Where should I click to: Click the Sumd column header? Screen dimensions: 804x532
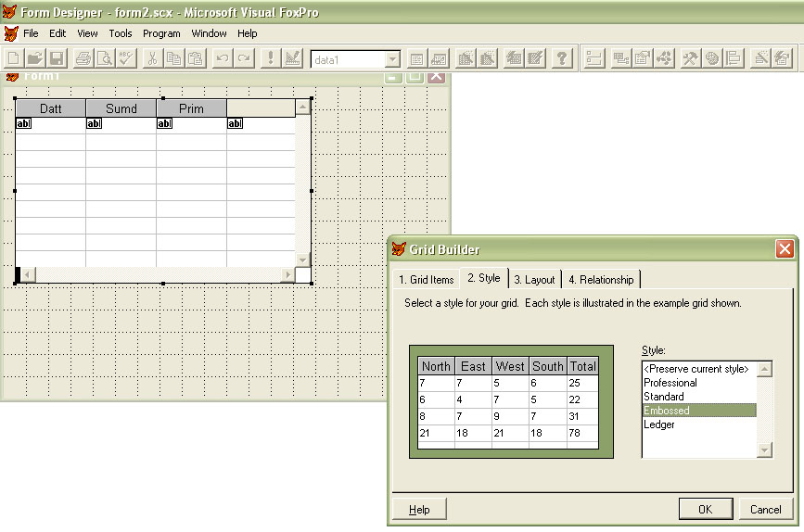(x=121, y=108)
